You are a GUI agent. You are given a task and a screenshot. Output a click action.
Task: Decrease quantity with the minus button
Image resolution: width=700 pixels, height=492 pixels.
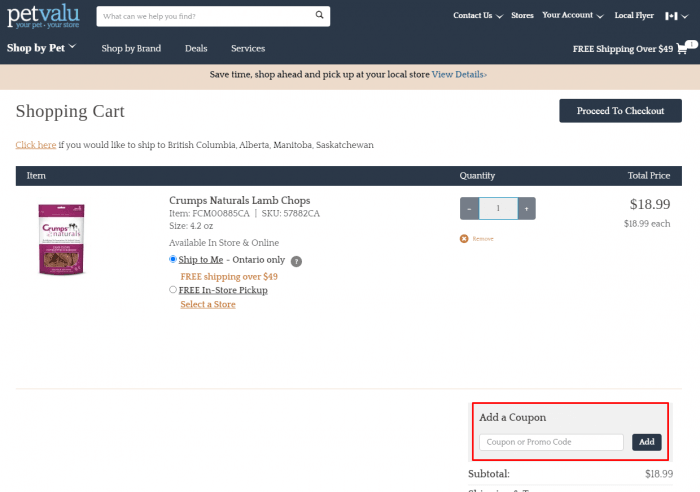(x=469, y=208)
